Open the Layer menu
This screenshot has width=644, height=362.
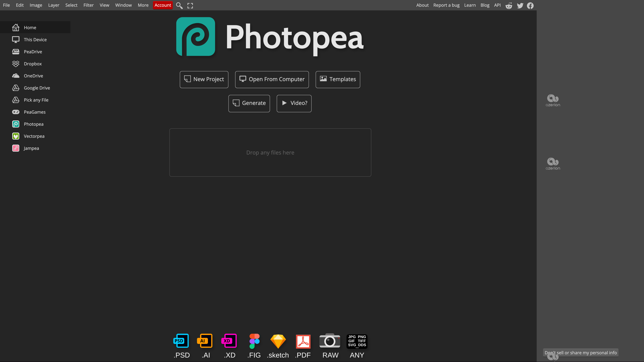tap(54, 5)
